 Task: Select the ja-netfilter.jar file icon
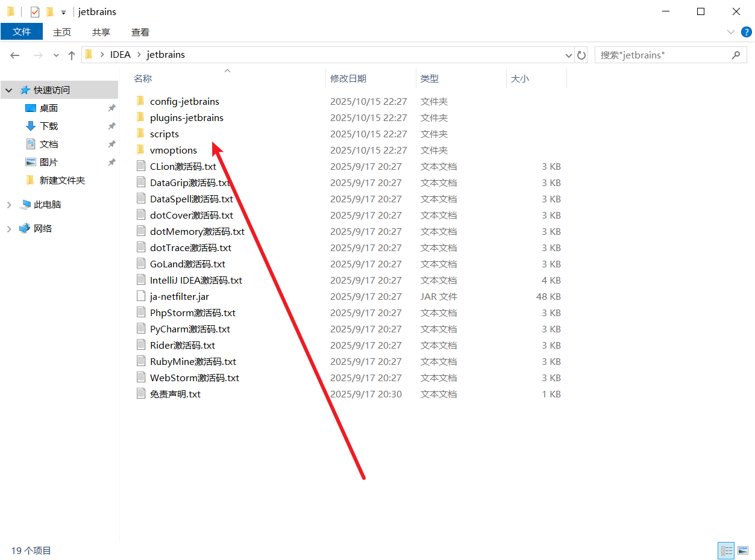(x=140, y=296)
